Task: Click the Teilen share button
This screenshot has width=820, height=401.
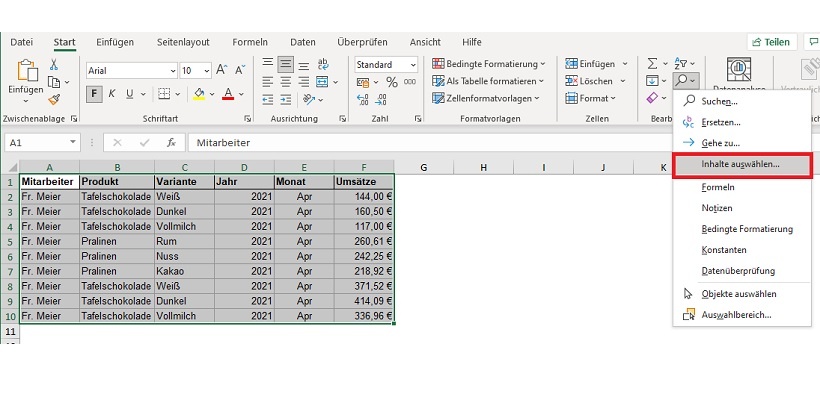Action: (x=771, y=42)
